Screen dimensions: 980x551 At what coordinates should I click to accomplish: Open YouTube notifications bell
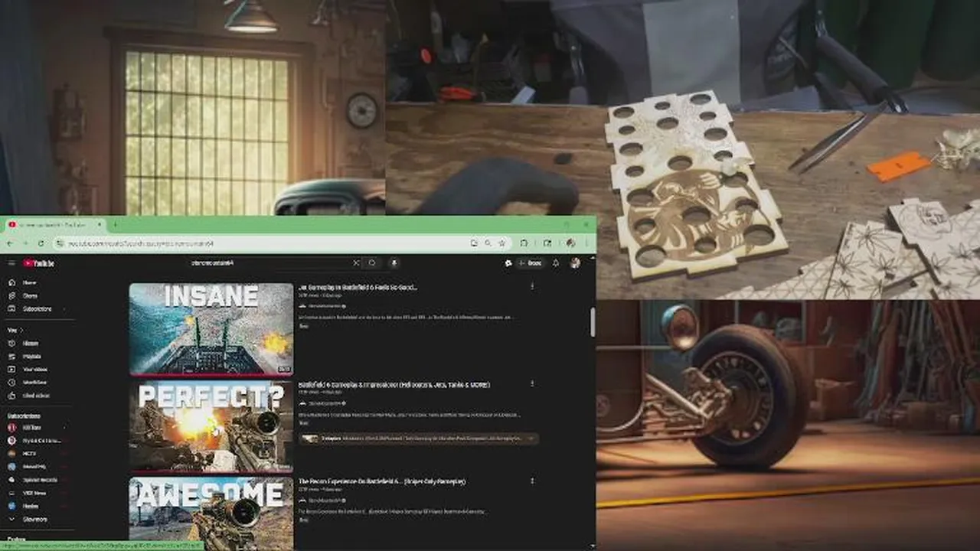tap(556, 263)
